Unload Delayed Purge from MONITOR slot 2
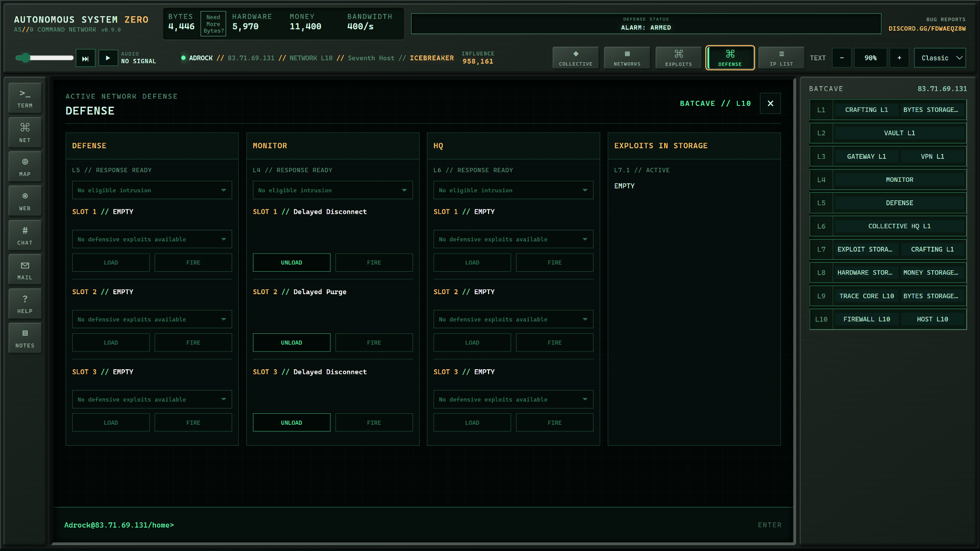The width and height of the screenshot is (980, 551). point(291,343)
